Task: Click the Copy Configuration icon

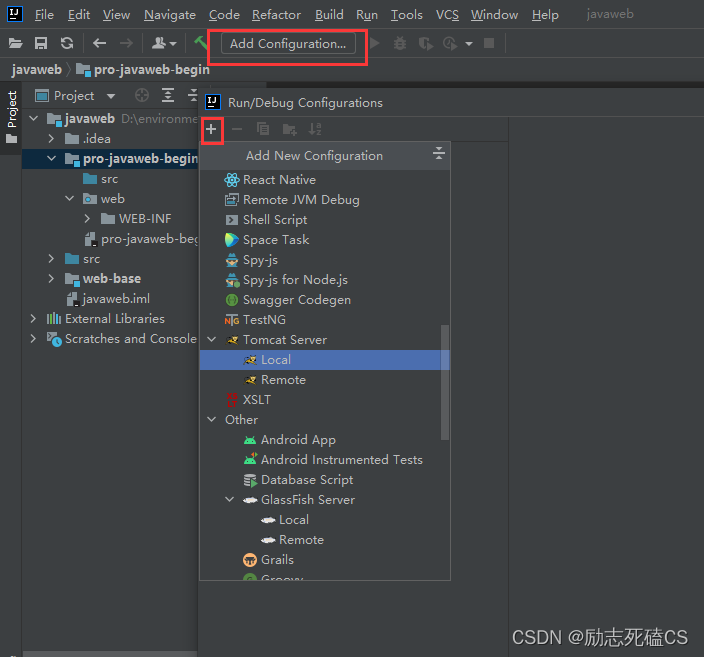Action: tap(263, 129)
